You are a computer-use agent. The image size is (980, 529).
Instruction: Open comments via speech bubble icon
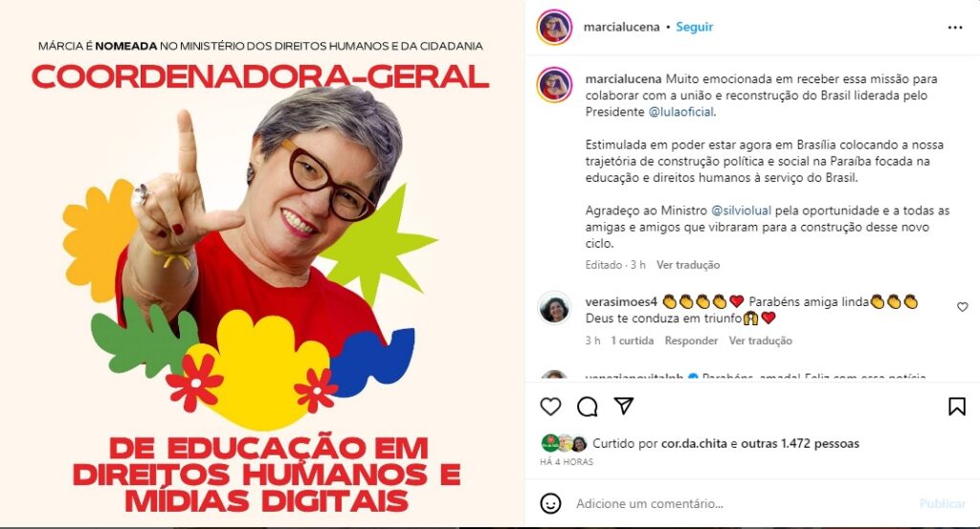(x=587, y=407)
